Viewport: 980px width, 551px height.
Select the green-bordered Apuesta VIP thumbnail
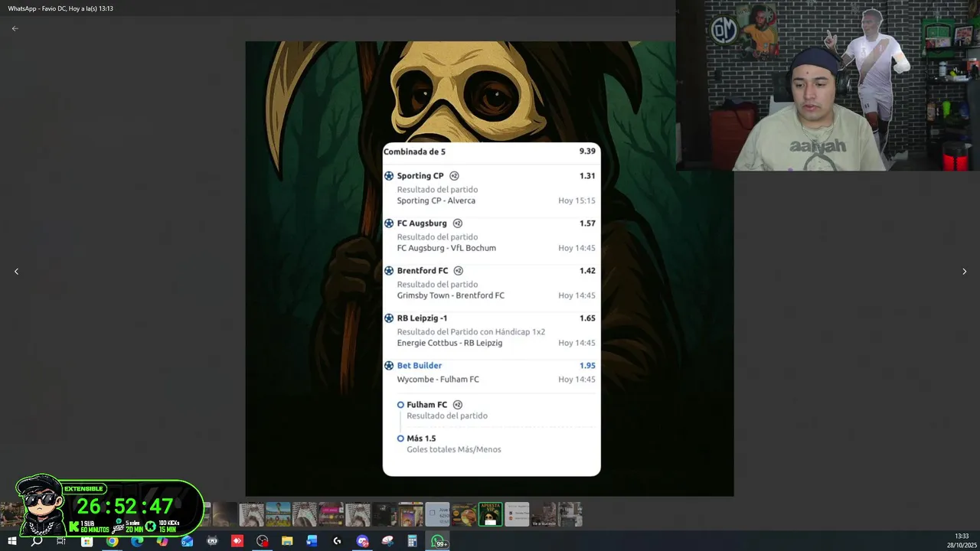point(490,514)
